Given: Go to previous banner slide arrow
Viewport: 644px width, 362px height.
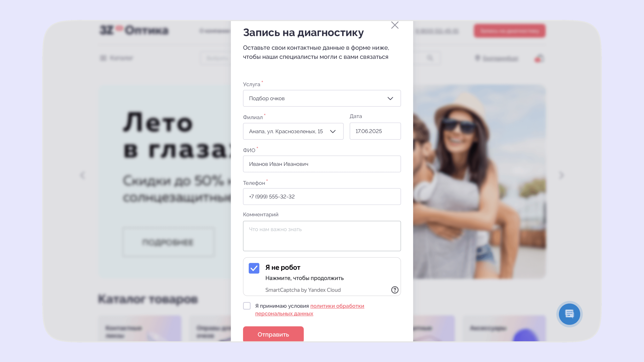Looking at the screenshot, I should coord(83,175).
